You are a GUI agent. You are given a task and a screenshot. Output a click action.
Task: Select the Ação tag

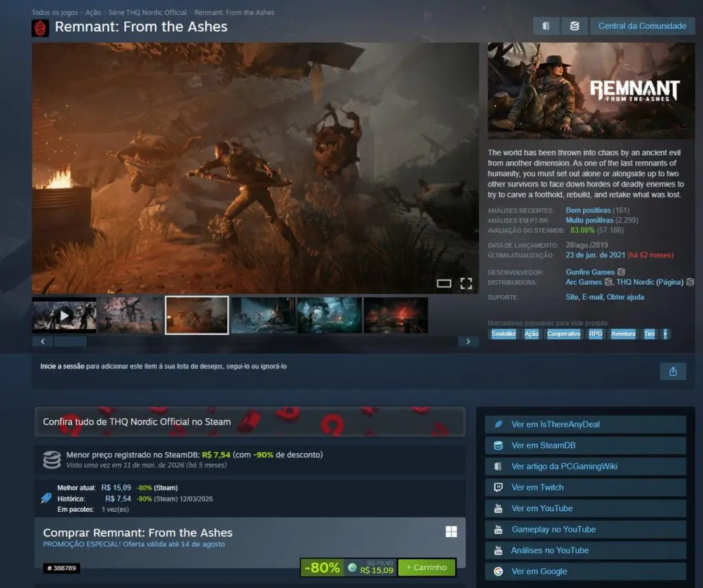531,334
